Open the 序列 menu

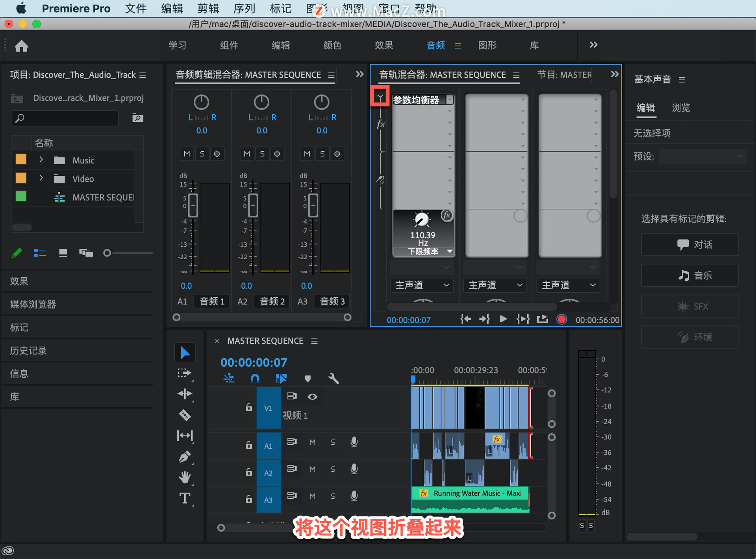(x=244, y=8)
